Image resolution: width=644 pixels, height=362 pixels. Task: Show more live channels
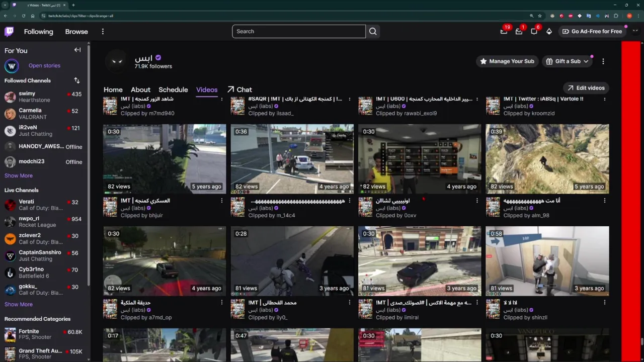tap(19, 304)
